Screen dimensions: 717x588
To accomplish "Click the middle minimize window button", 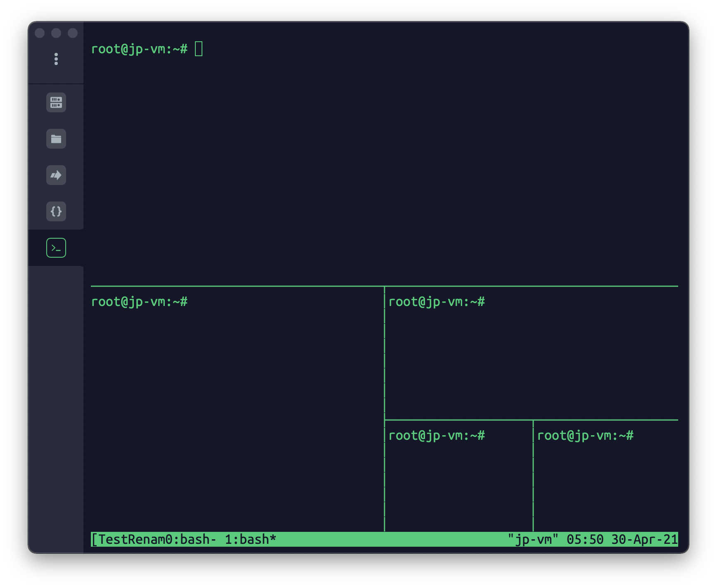I will [56, 33].
